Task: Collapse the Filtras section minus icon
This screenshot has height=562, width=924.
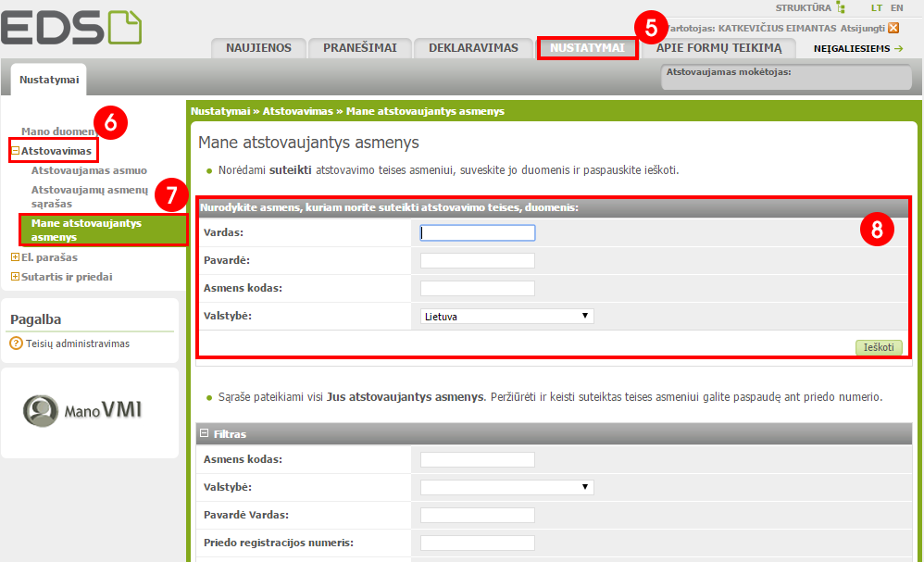Action: (205, 433)
